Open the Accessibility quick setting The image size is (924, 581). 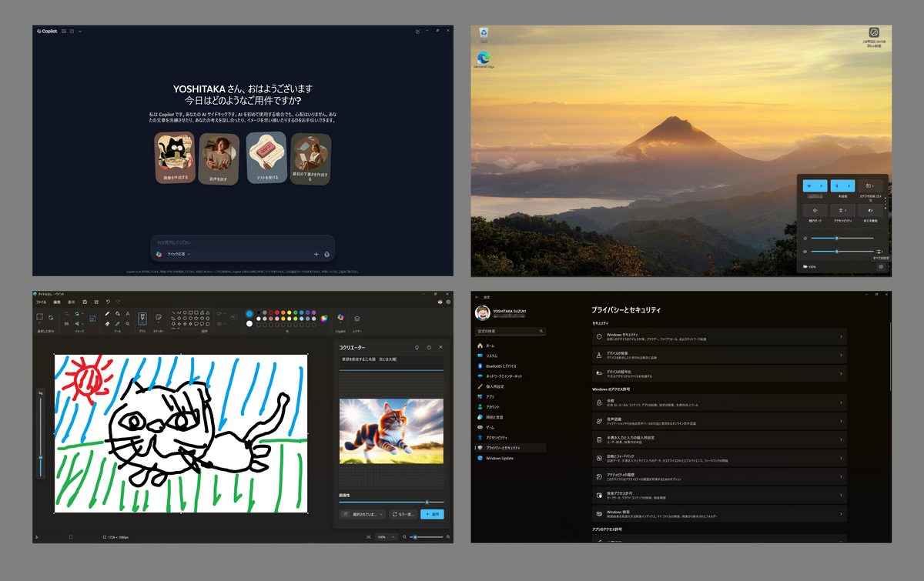[843, 211]
